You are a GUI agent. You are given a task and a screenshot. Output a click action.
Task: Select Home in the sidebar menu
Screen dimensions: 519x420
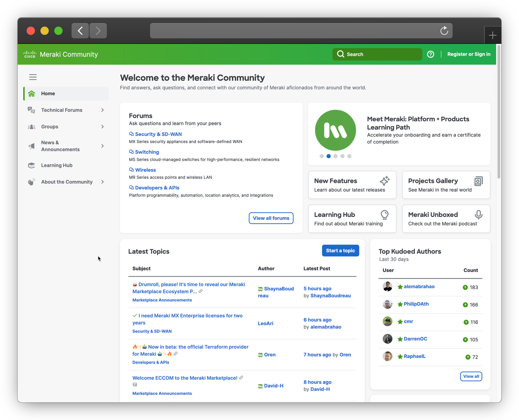coord(48,94)
